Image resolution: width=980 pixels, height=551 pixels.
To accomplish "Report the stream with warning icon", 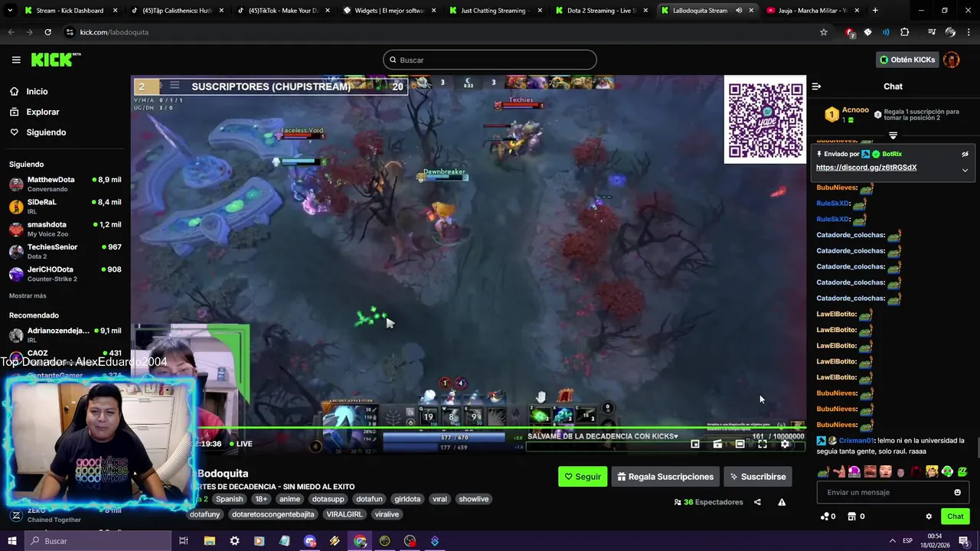I will [782, 502].
